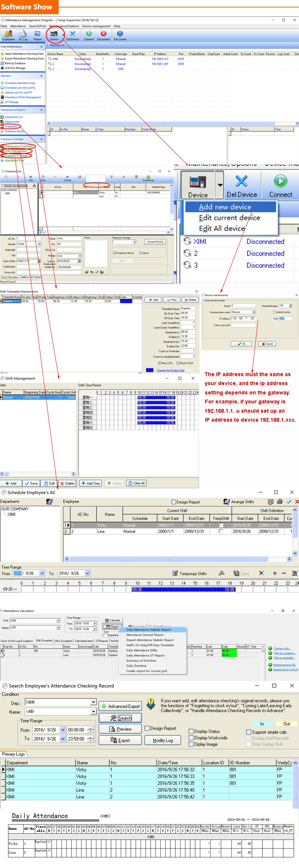Click the Modify Log button
Viewport: 299px width, 868px height.
163,740
